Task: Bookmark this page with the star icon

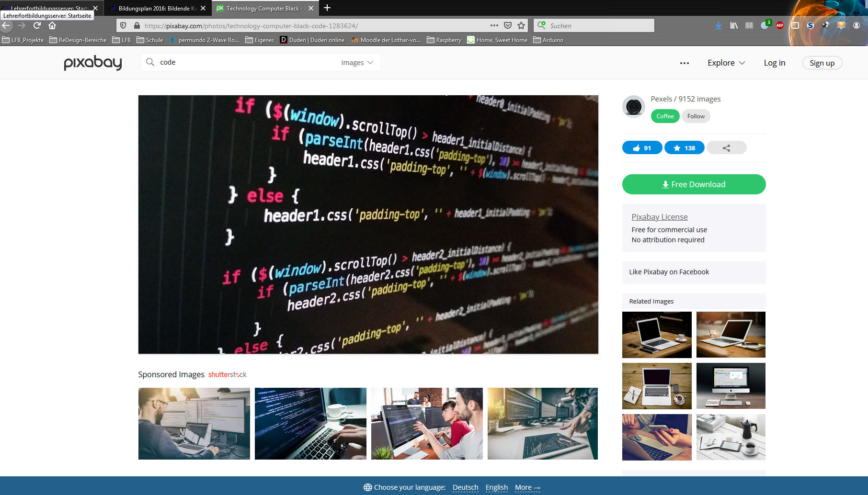Action: (521, 25)
